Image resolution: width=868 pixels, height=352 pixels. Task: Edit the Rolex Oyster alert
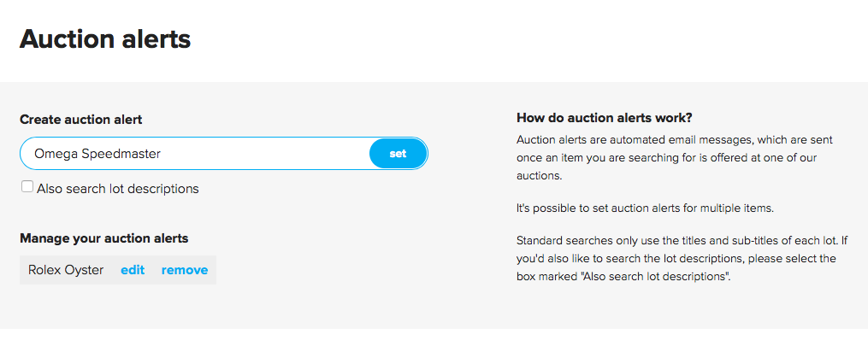pyautogui.click(x=133, y=270)
